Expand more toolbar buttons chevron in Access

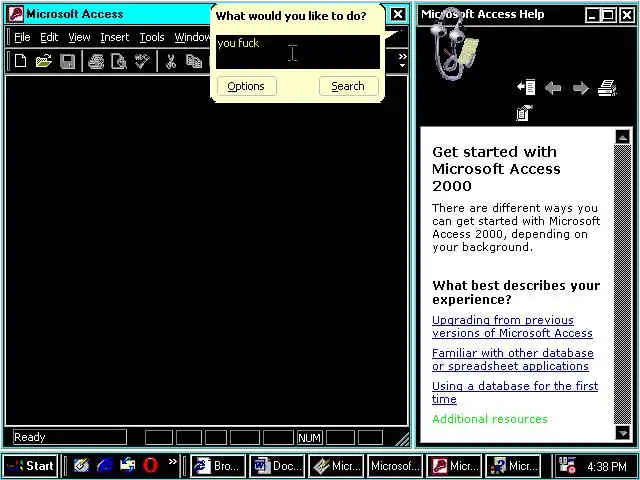[x=402, y=60]
